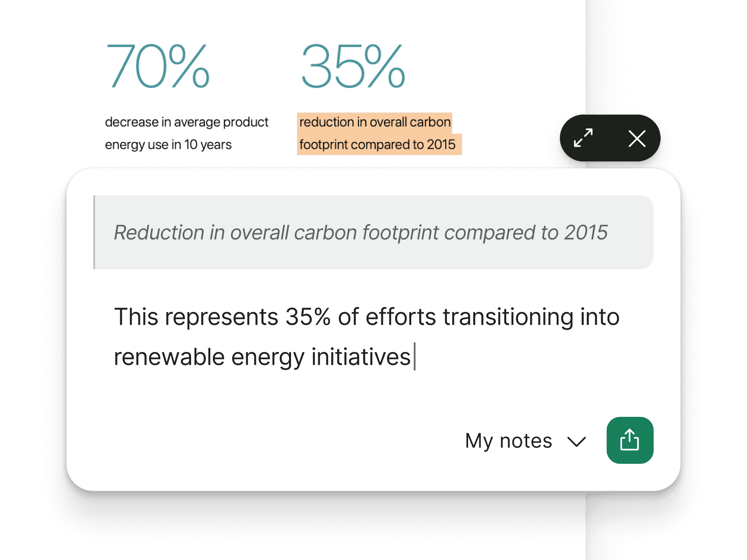Click '2015' in the italic quote
Viewport: 747px width, 560px height.
pos(586,233)
